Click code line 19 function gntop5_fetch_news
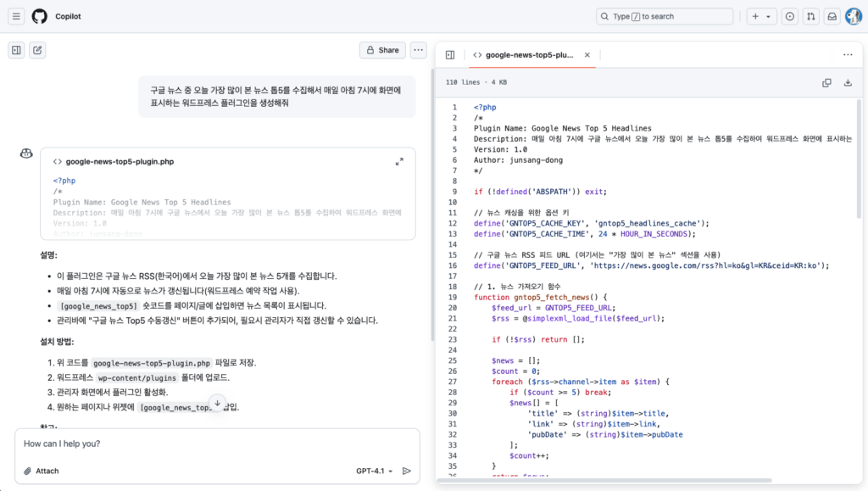Viewport: 868px width, 491px height. click(x=540, y=298)
